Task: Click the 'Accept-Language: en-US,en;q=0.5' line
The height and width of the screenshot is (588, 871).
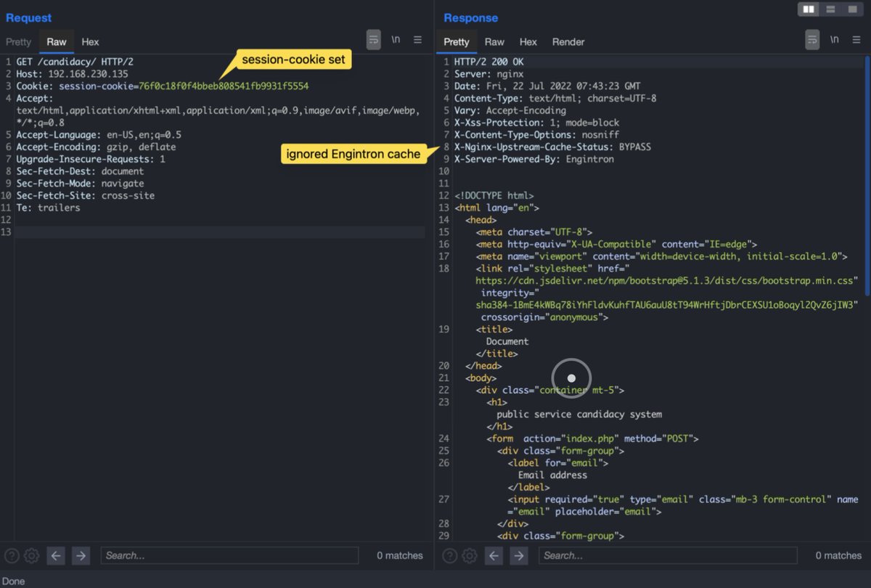Action: pos(99,135)
